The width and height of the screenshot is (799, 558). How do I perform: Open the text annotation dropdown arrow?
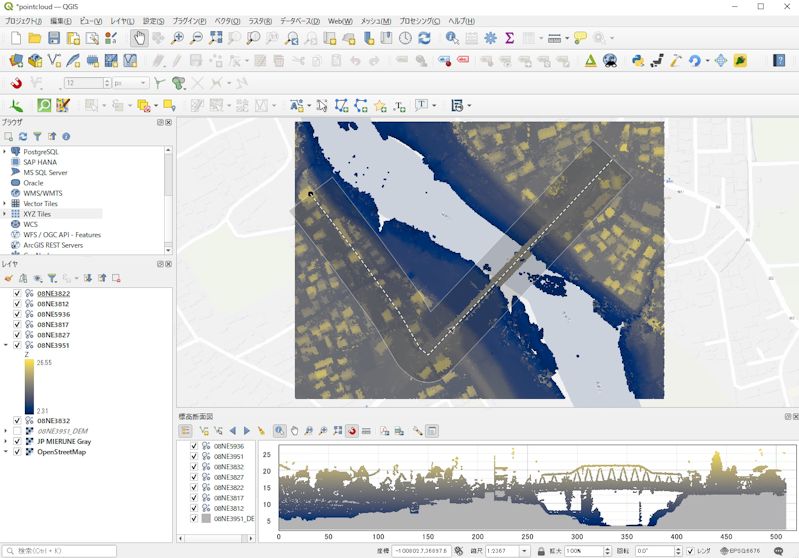pos(434,105)
